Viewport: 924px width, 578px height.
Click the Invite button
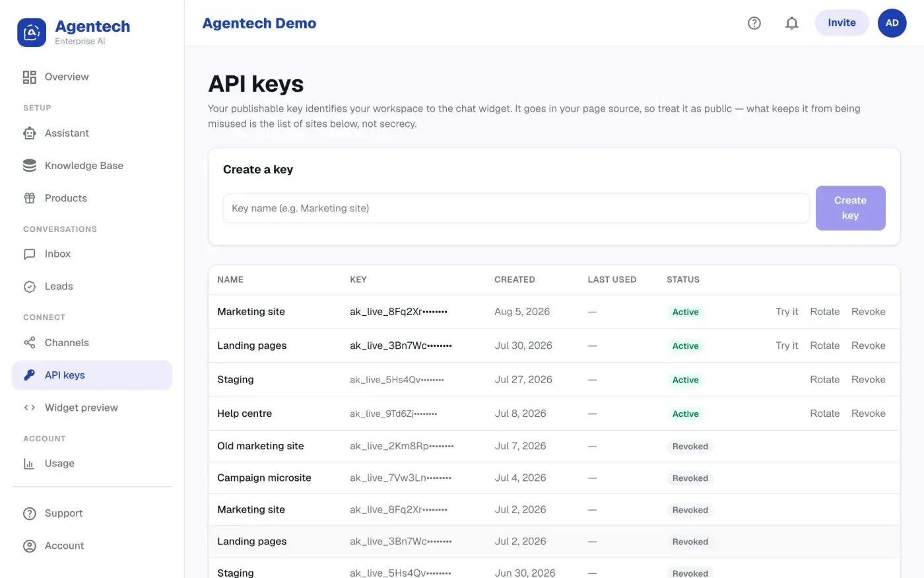click(x=841, y=23)
